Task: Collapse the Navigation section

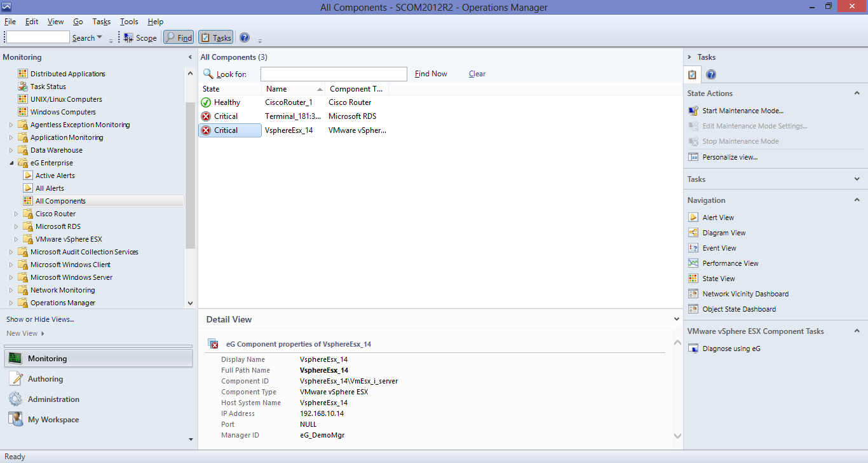Action: [x=857, y=200]
